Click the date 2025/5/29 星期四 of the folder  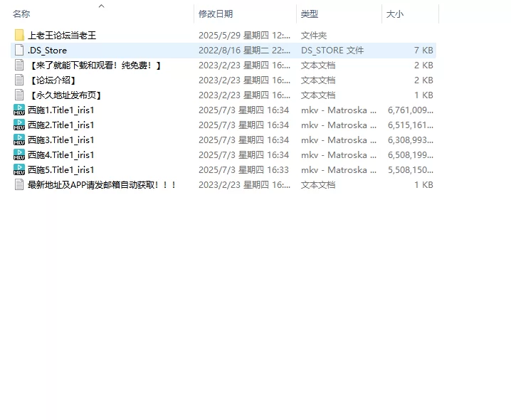[x=233, y=35]
